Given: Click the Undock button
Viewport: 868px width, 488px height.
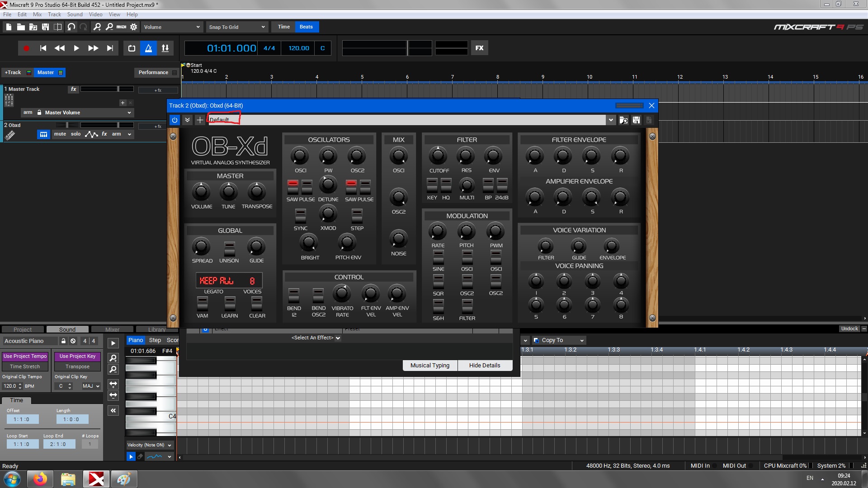Looking at the screenshot, I should (x=849, y=329).
